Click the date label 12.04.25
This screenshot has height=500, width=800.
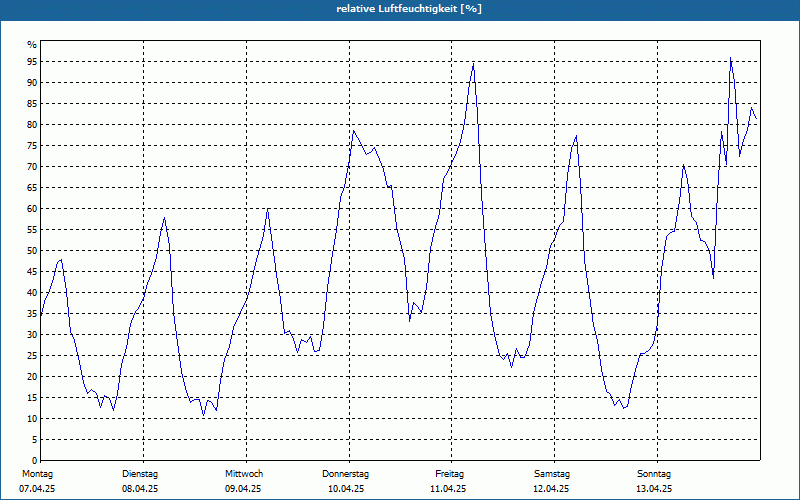(551, 489)
